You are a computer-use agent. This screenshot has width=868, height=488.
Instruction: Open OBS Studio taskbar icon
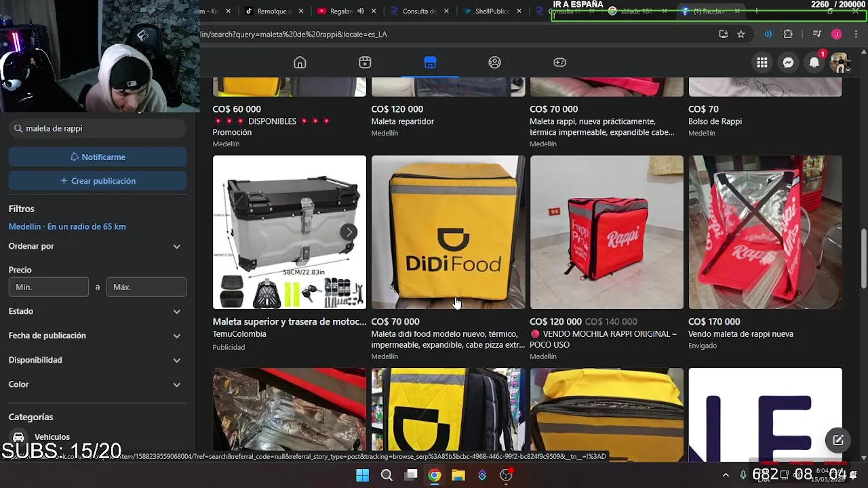pyautogui.click(x=506, y=475)
